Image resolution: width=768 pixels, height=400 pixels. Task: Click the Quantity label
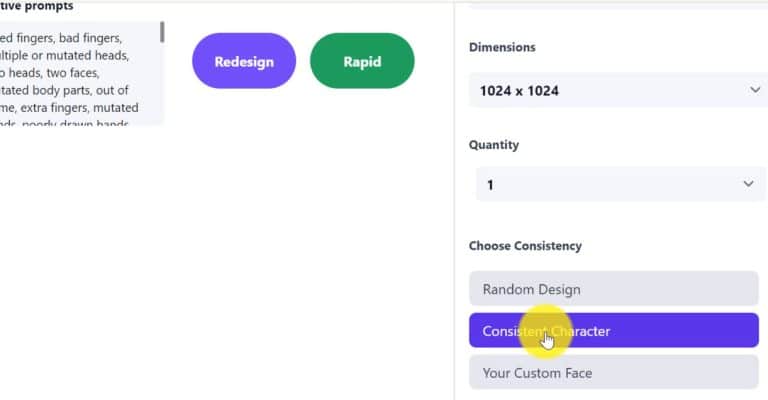494,145
